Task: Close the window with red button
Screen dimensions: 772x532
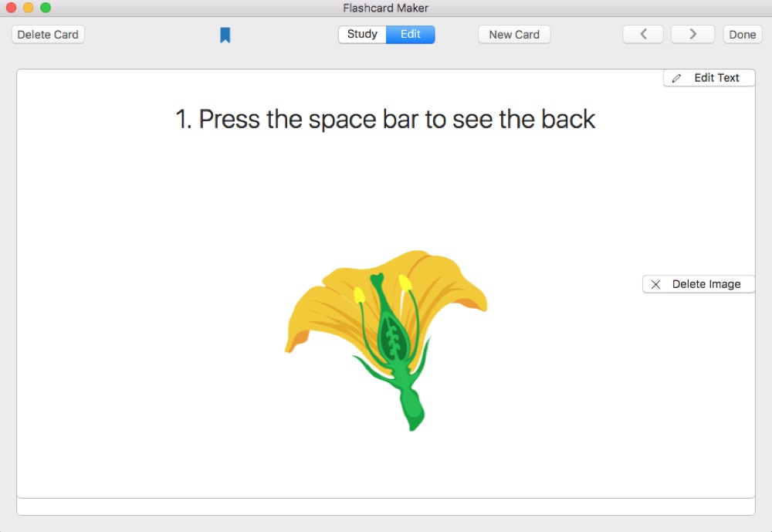Action: [x=12, y=8]
